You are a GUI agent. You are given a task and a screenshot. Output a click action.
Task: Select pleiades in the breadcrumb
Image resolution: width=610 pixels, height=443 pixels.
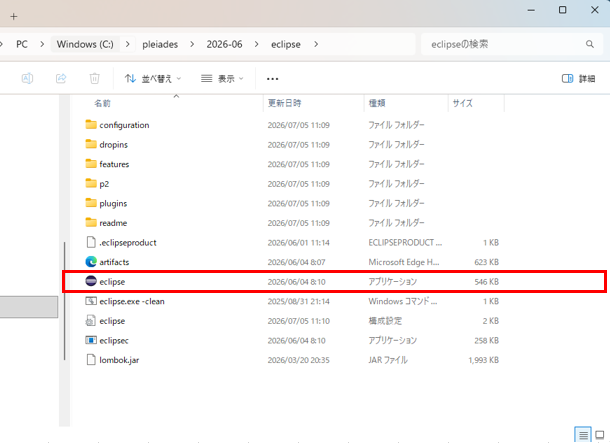point(160,44)
